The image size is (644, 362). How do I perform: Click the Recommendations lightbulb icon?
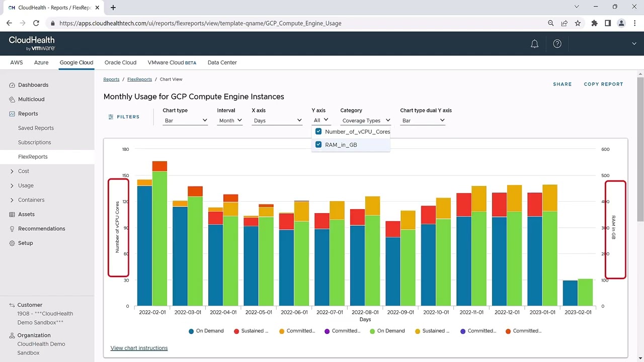coord(12,229)
